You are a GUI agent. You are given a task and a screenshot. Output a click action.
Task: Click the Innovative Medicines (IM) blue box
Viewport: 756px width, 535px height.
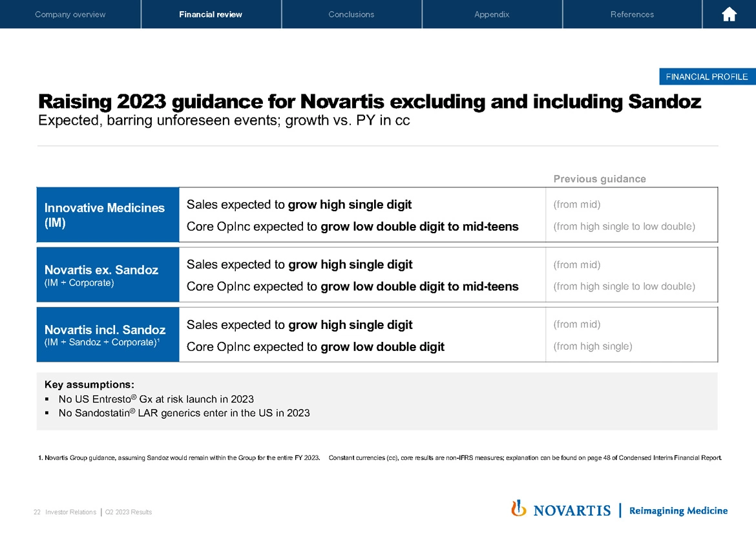click(108, 215)
